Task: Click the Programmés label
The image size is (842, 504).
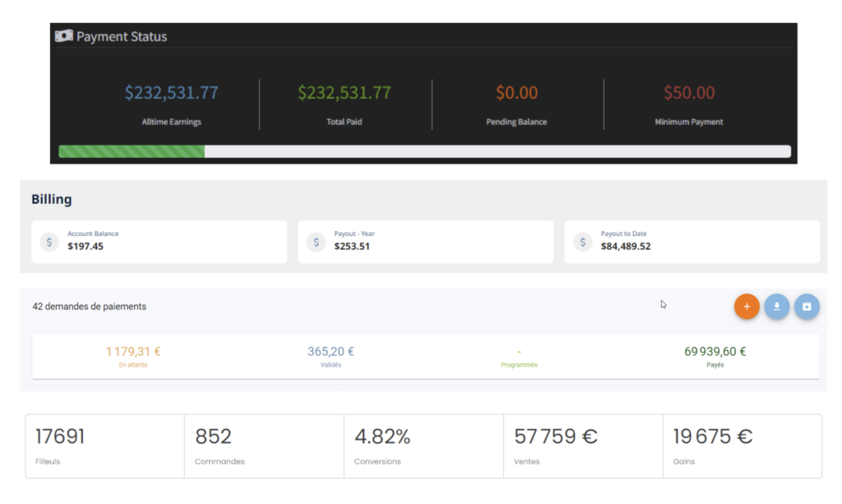Action: (x=519, y=365)
